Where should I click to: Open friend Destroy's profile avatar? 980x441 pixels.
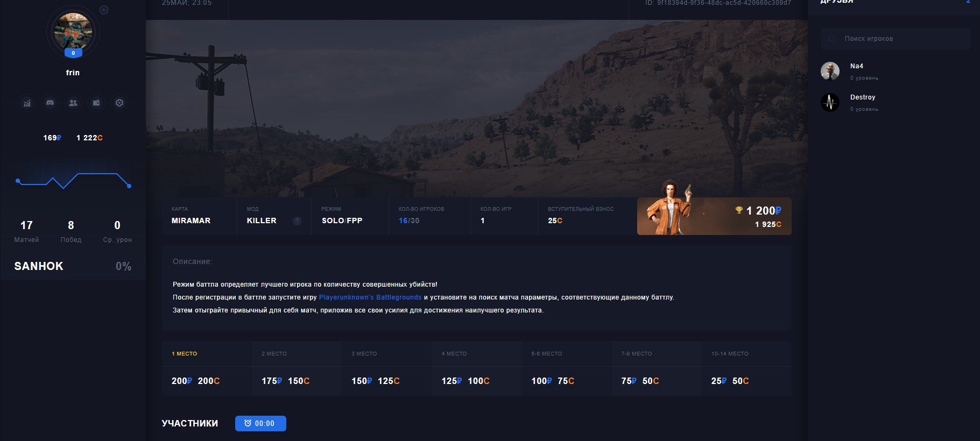click(830, 102)
